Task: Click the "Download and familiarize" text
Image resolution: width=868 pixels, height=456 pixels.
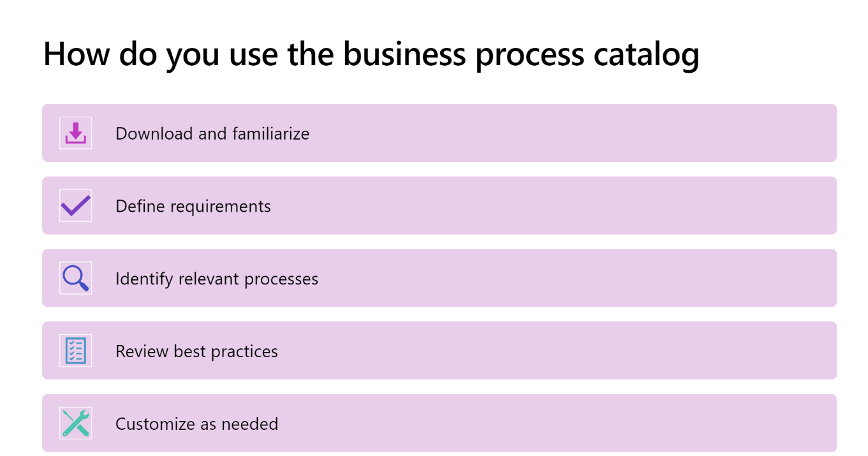Action: tap(212, 134)
